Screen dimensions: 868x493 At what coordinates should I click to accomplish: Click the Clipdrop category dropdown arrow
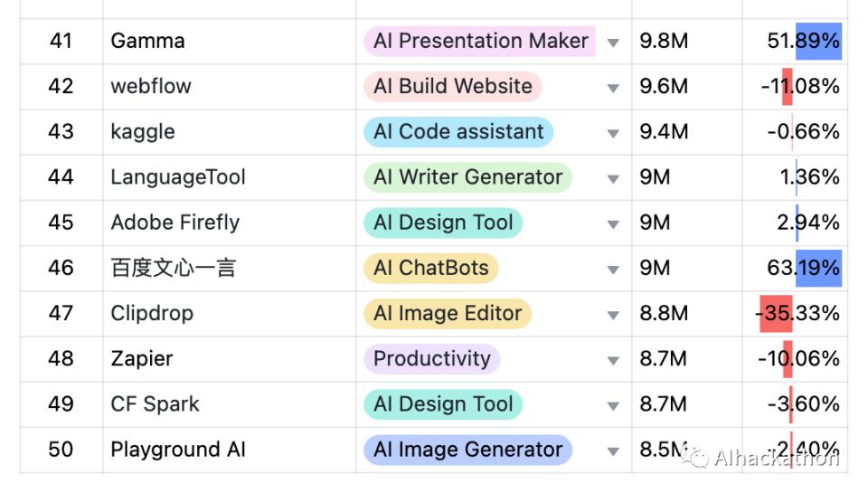tap(613, 315)
